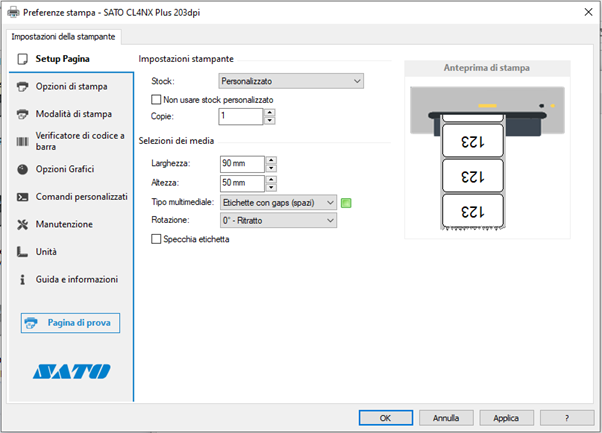Viewport: 602px width, 433px height.
Task: Click the OK button
Action: coord(386,418)
